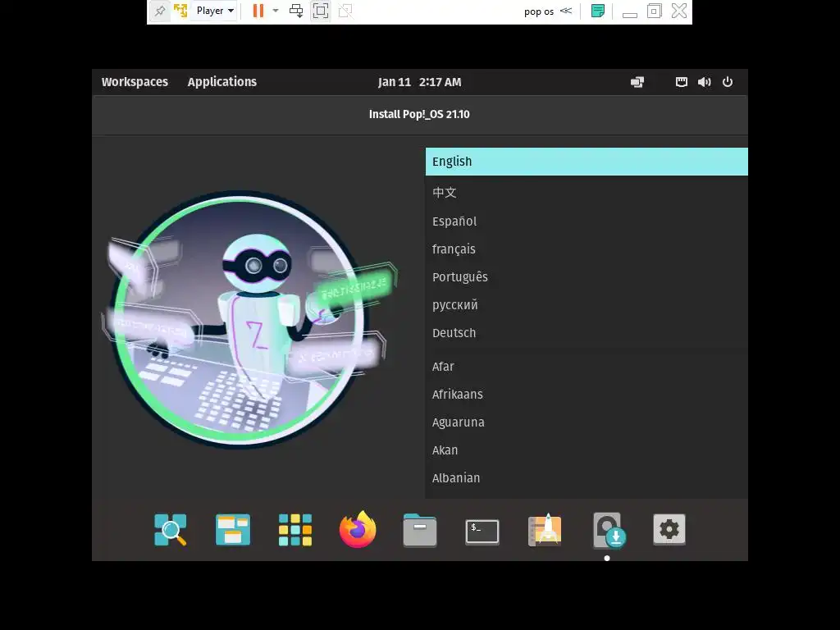840x630 pixels.
Task: Launch Firefox from the dock
Action: point(358,529)
